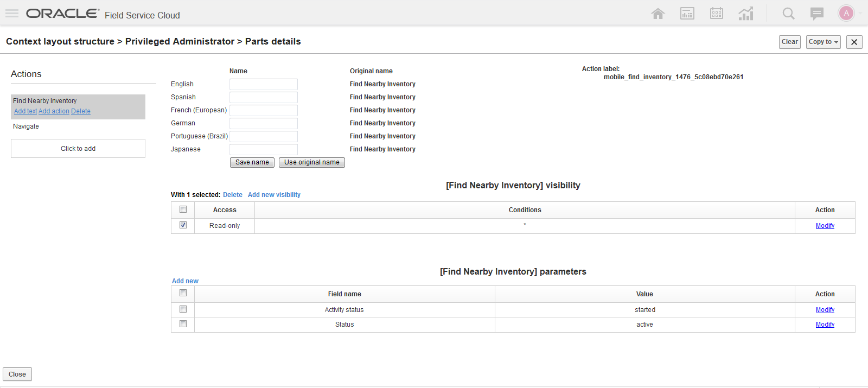The image size is (868, 388).
Task: Click the Add new visibility link
Action: point(274,195)
